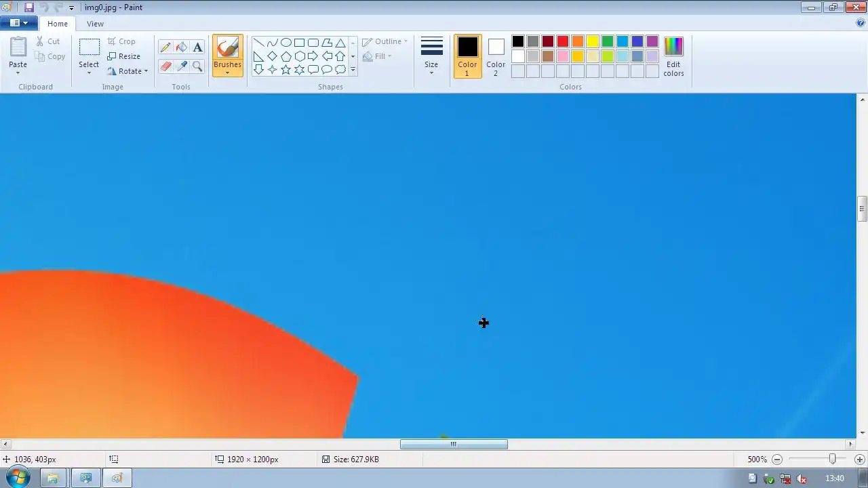Image resolution: width=868 pixels, height=488 pixels.
Task: Choose the Up arrow shape
Action: click(340, 56)
